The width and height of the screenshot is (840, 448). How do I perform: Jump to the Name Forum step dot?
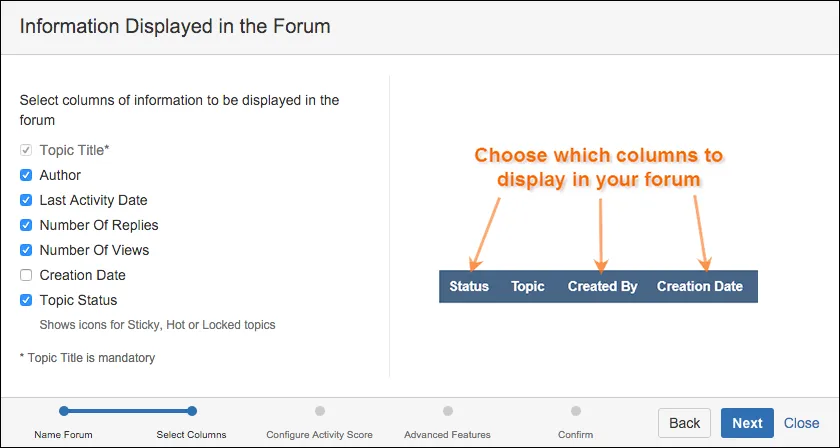pos(64,411)
